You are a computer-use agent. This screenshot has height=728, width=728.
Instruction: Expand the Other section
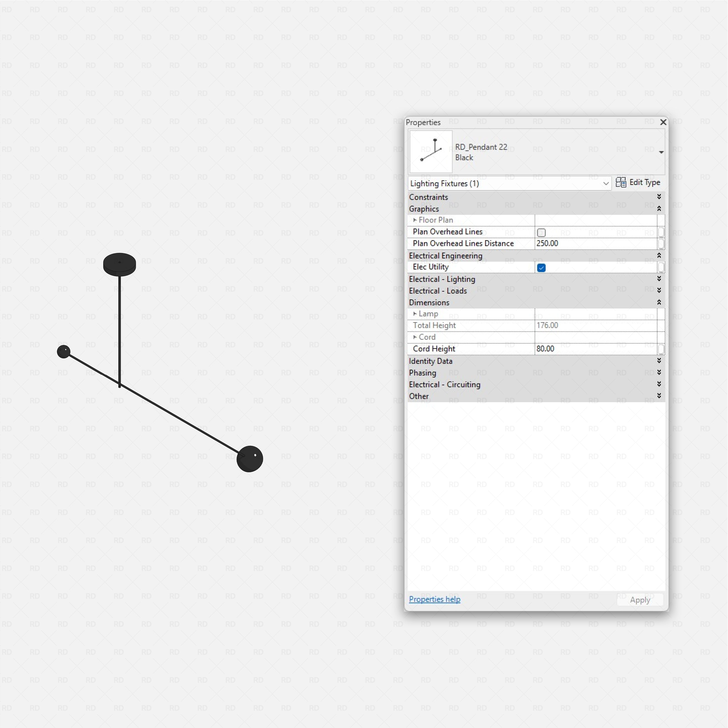pos(659,396)
